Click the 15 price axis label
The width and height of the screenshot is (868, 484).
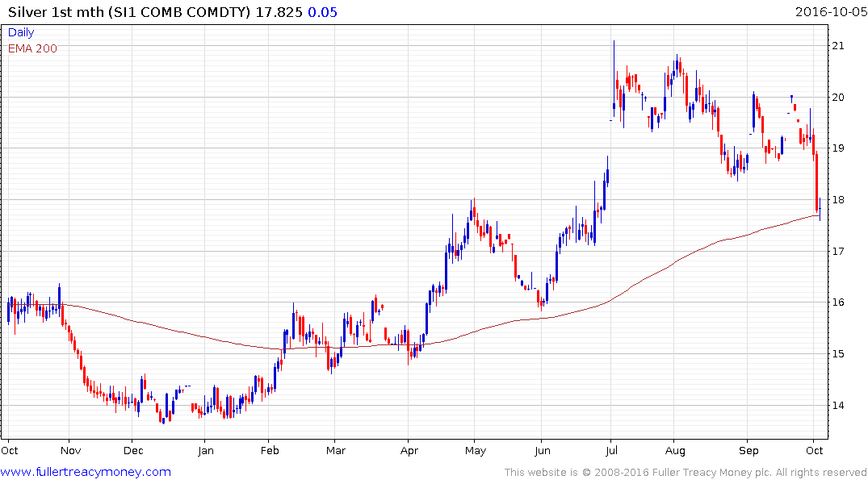(x=838, y=354)
